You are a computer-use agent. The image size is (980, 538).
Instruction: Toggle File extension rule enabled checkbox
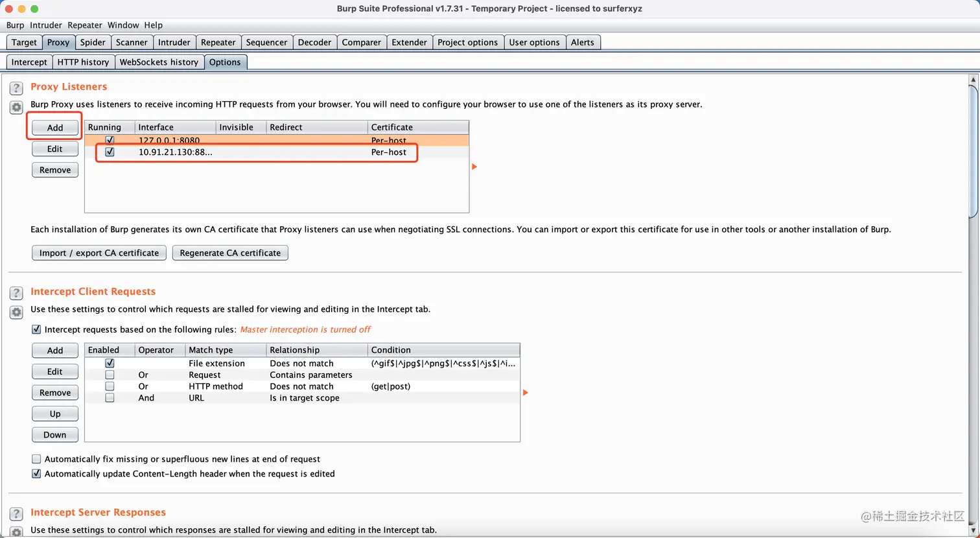(110, 363)
